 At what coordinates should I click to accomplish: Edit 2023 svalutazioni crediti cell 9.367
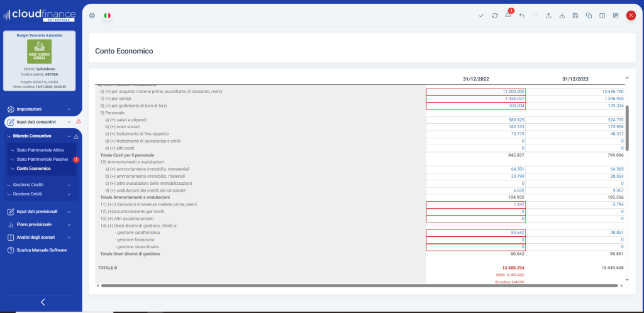pyautogui.click(x=575, y=190)
